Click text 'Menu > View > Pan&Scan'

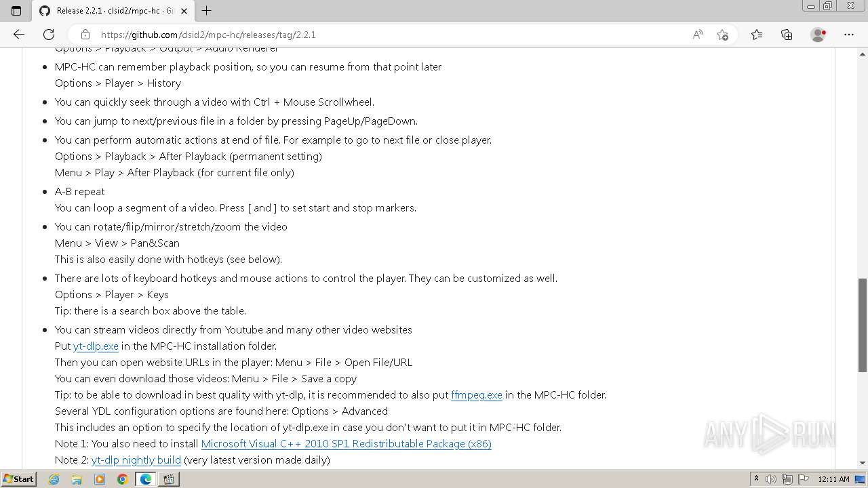coord(117,243)
